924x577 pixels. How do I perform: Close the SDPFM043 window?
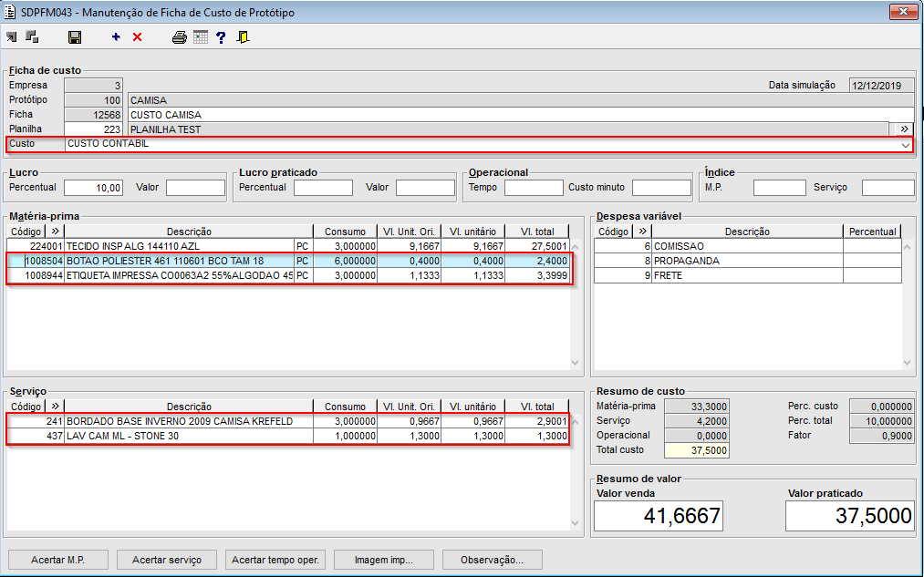pos(903,12)
